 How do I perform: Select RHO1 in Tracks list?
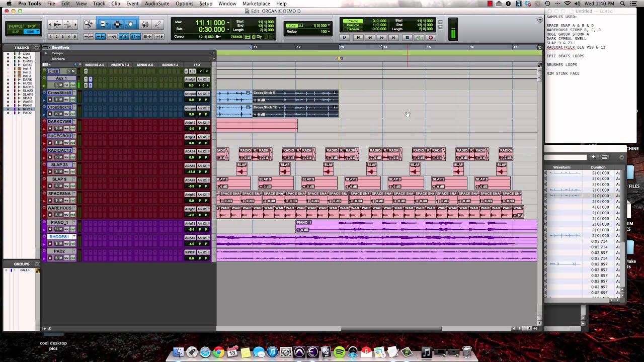pos(27,109)
